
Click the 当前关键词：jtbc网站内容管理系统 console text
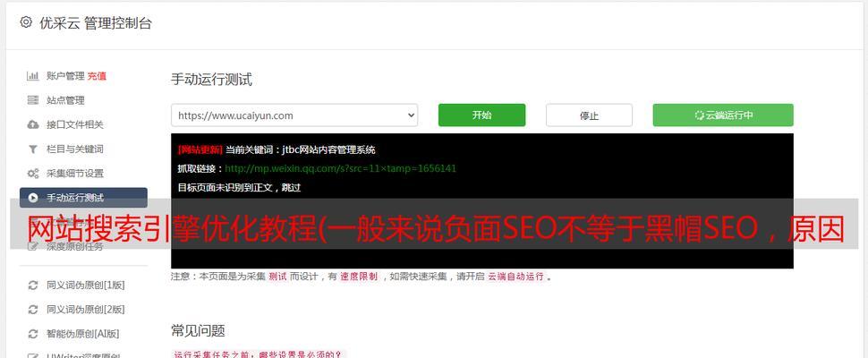tap(301, 150)
